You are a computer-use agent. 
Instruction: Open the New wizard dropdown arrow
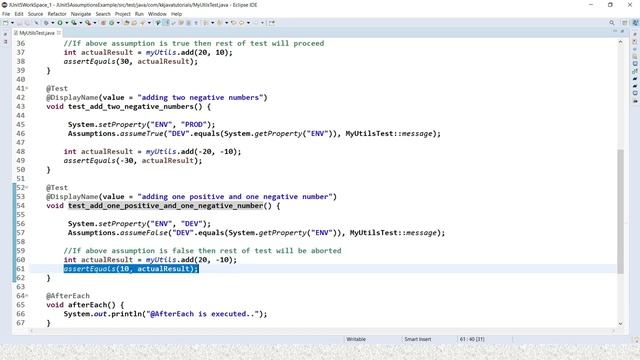[12, 23]
